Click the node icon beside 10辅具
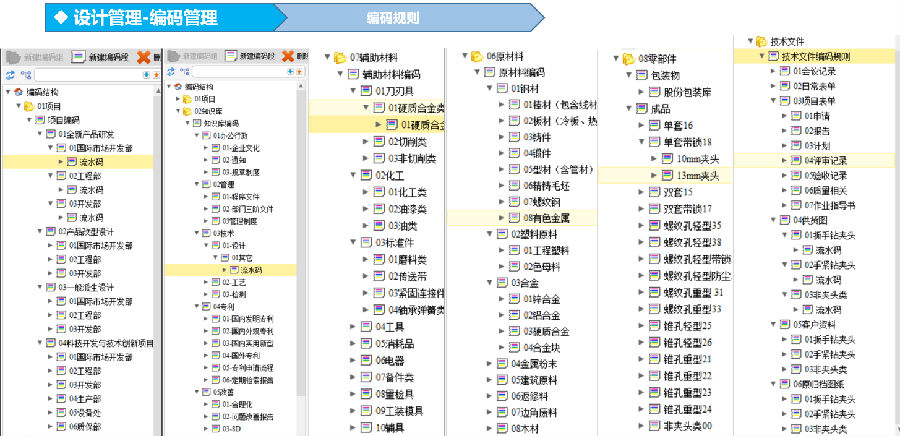 point(366,427)
